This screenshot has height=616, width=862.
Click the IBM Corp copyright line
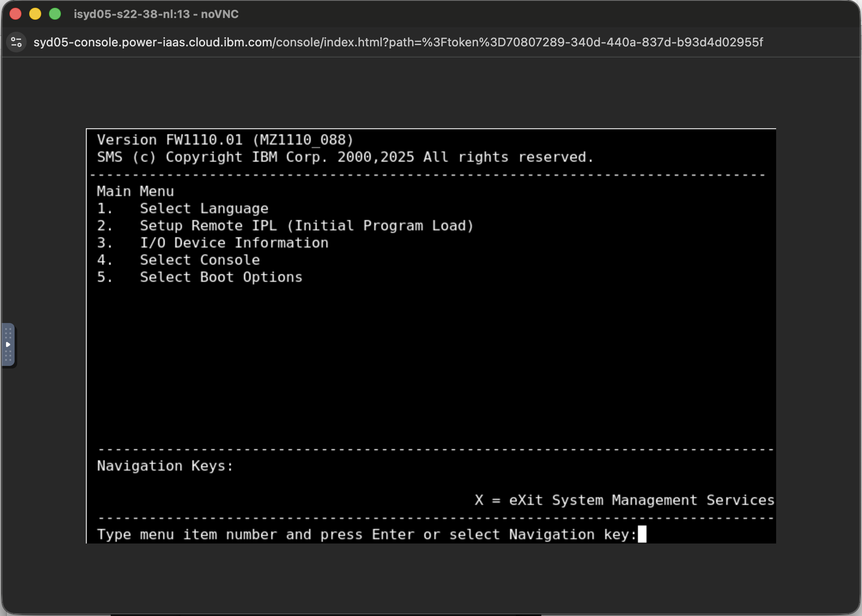click(x=346, y=157)
